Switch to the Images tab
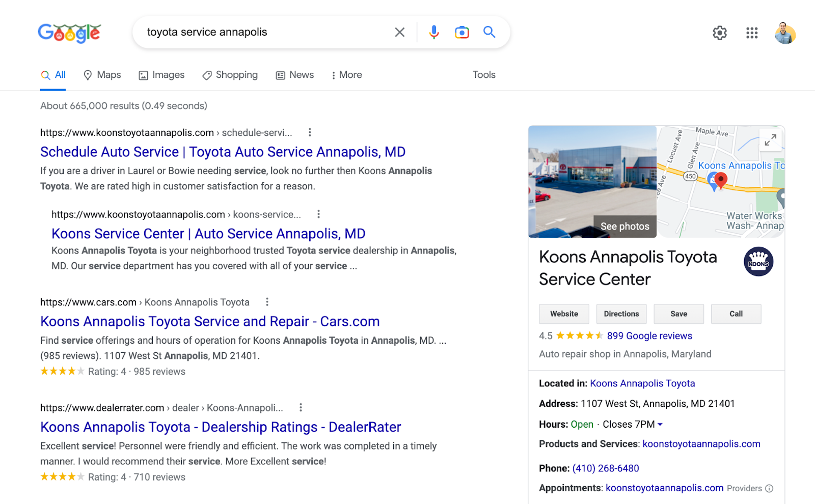Image resolution: width=815 pixels, height=504 pixels. pyautogui.click(x=161, y=75)
